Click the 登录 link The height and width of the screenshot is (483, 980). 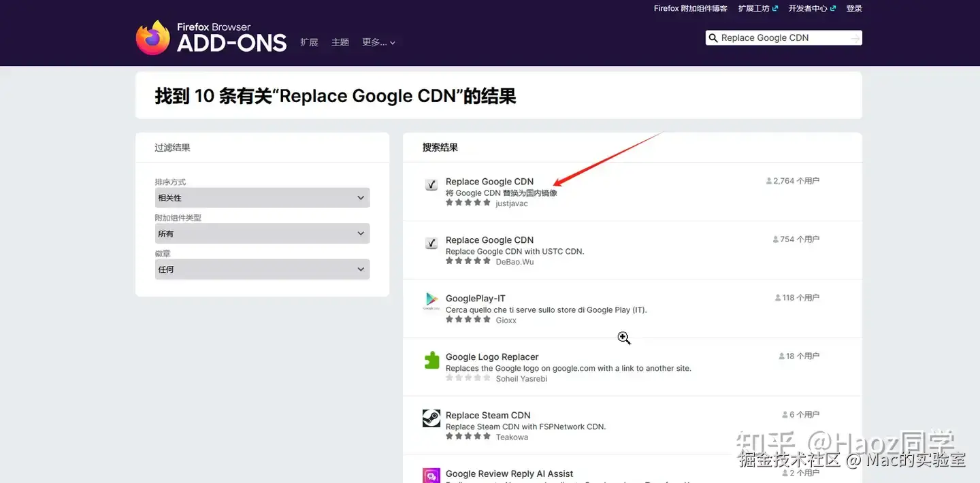tap(854, 8)
